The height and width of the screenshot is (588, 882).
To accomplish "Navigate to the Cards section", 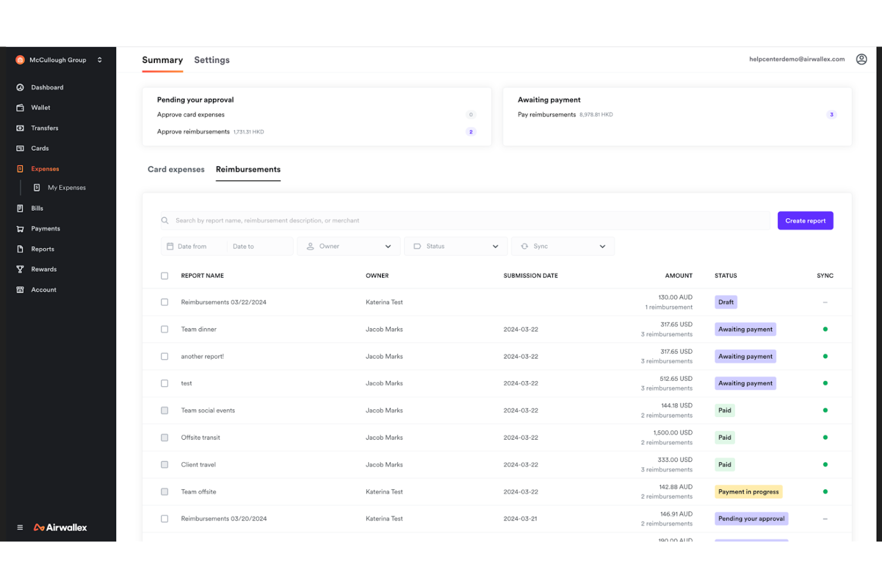I will 39,148.
